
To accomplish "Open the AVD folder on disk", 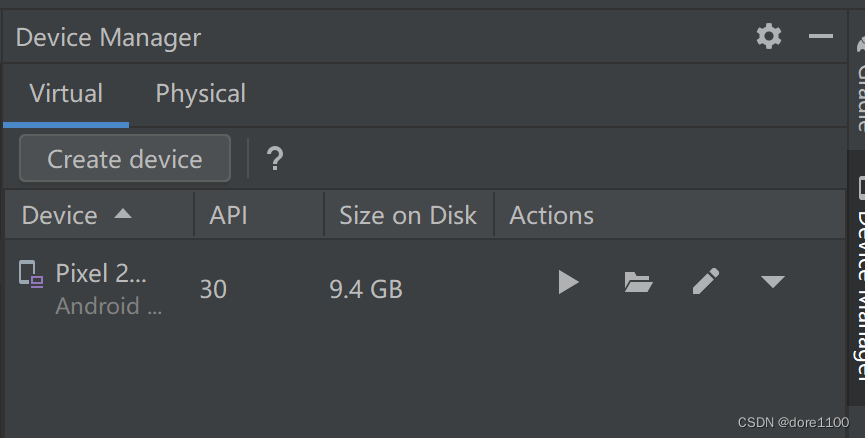I will (638, 283).
